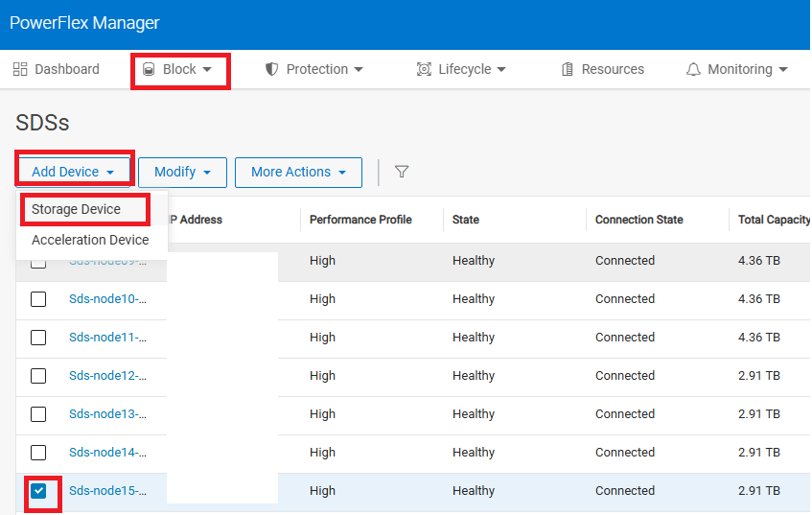The width and height of the screenshot is (812, 515).
Task: Click the Monitoring bell icon
Action: pyautogui.click(x=693, y=69)
